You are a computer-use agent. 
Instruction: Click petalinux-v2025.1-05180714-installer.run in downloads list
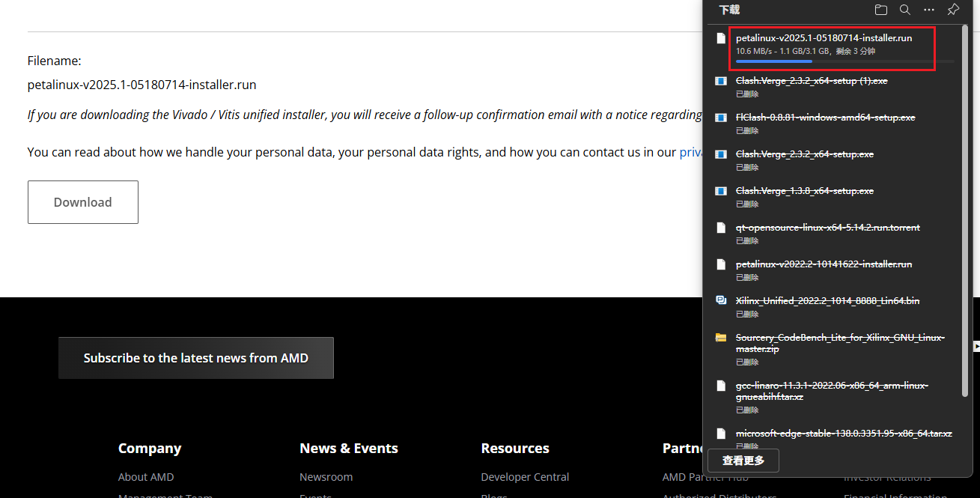824,37
